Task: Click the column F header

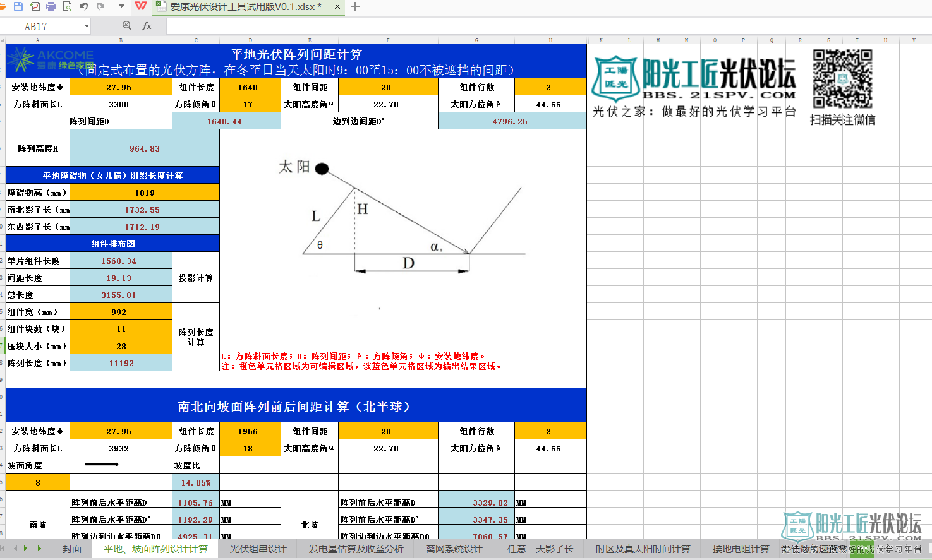Action: tap(388, 40)
